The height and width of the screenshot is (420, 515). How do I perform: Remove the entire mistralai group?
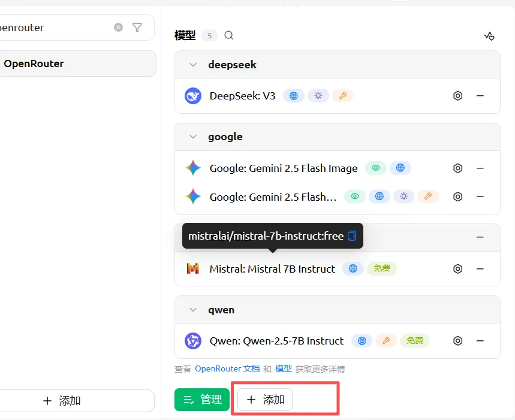pyautogui.click(x=480, y=237)
